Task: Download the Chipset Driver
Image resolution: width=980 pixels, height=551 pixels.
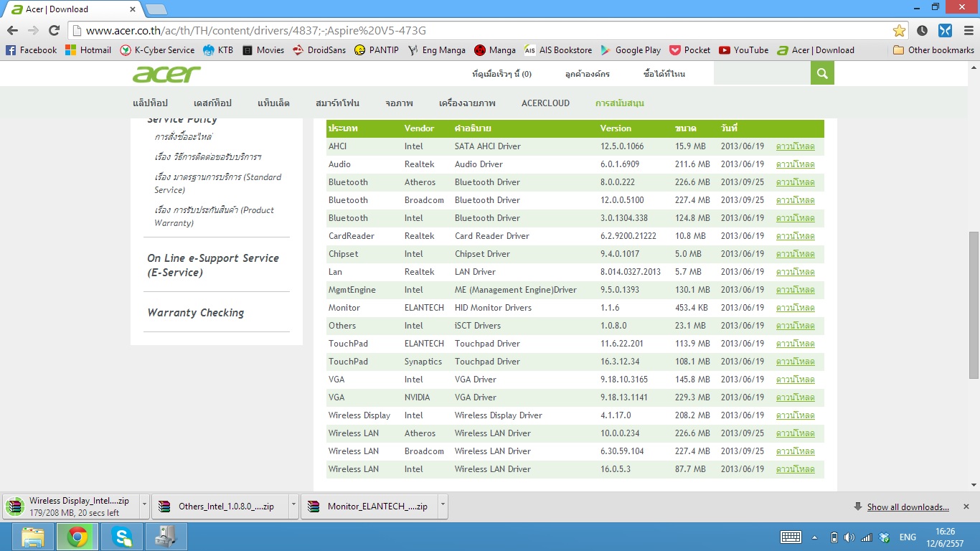Action: (x=796, y=254)
